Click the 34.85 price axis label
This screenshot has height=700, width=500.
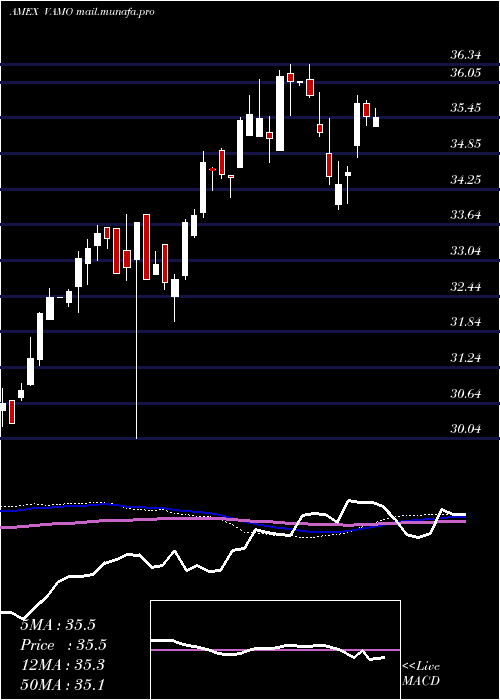(465, 144)
